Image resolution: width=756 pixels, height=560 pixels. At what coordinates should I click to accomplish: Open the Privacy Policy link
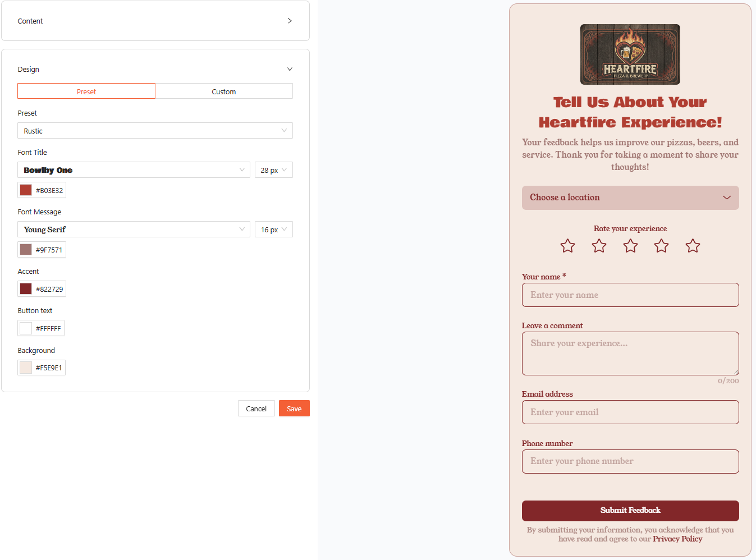pyautogui.click(x=677, y=539)
